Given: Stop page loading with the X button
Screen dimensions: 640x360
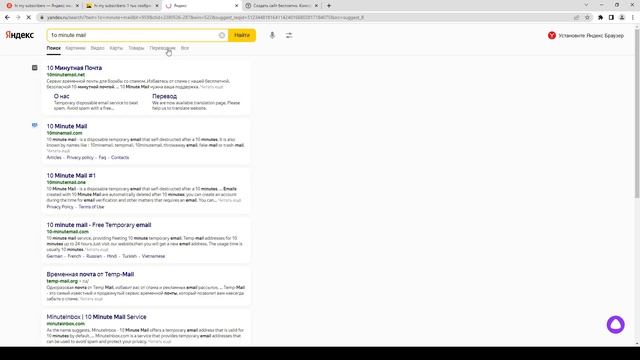Looking at the screenshot, I should 29,18.
